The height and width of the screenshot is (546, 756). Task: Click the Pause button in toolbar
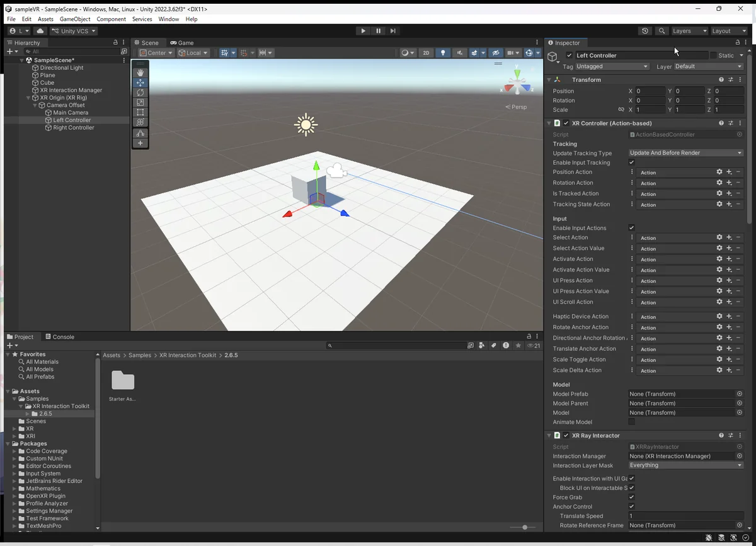tap(378, 31)
